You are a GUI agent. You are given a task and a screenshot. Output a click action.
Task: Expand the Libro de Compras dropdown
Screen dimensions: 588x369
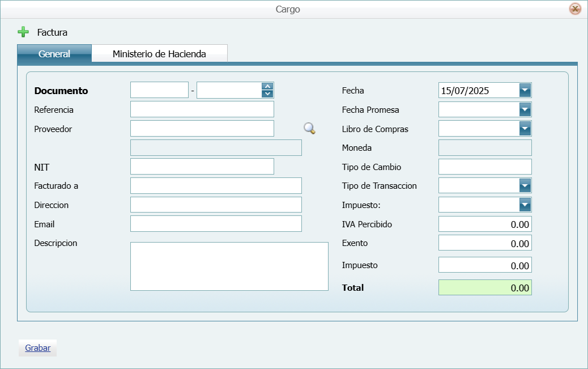click(525, 128)
